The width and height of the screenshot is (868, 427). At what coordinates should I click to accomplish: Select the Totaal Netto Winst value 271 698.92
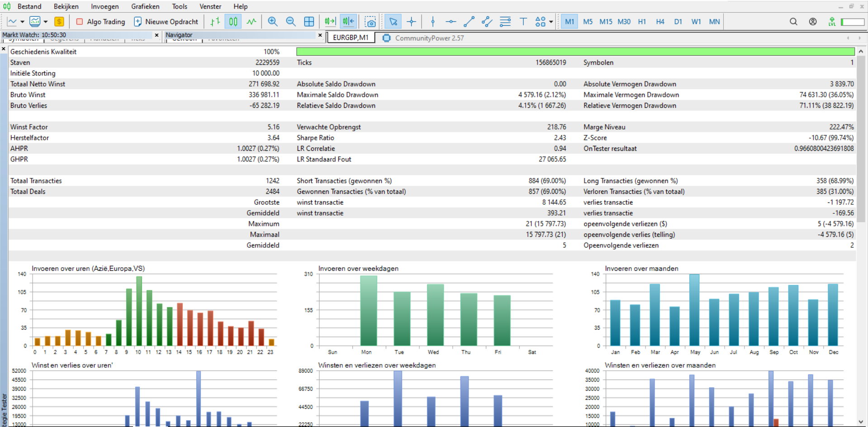tap(264, 84)
